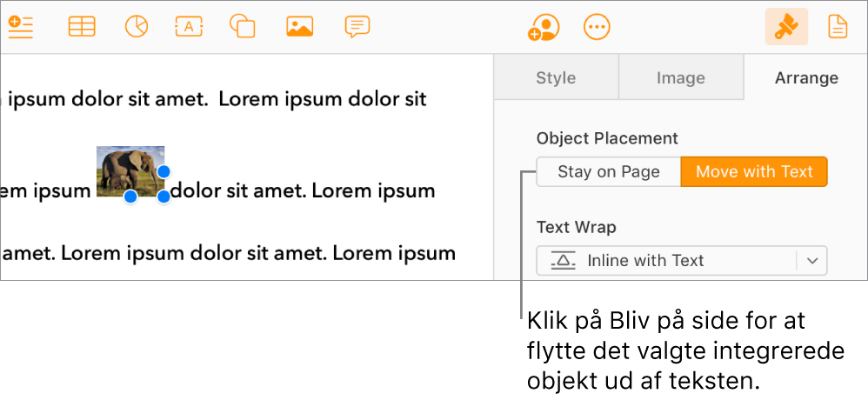Insert a Table from the toolbar

coord(82,27)
